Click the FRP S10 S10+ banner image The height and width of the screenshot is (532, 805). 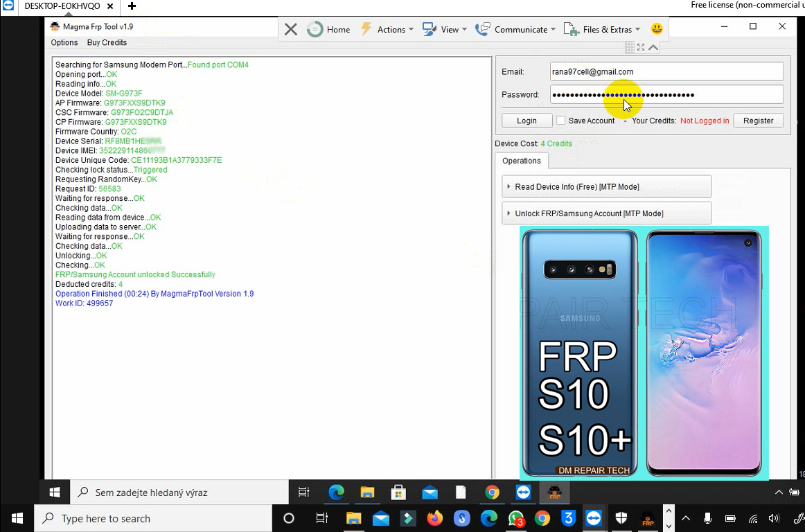pyautogui.click(x=644, y=353)
